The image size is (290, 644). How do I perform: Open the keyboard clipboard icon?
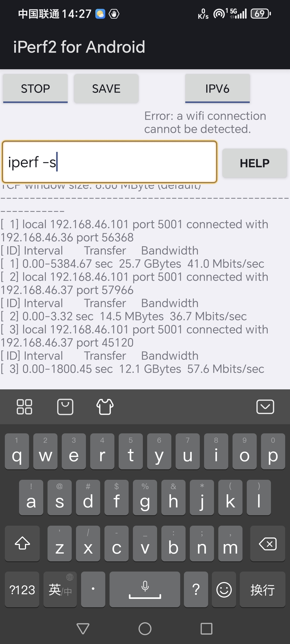point(65,407)
